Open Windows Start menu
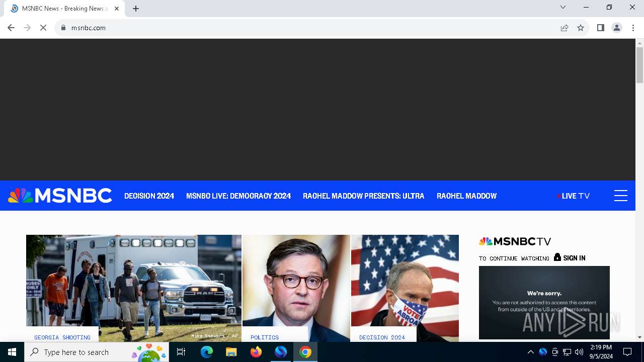 pos(12,352)
